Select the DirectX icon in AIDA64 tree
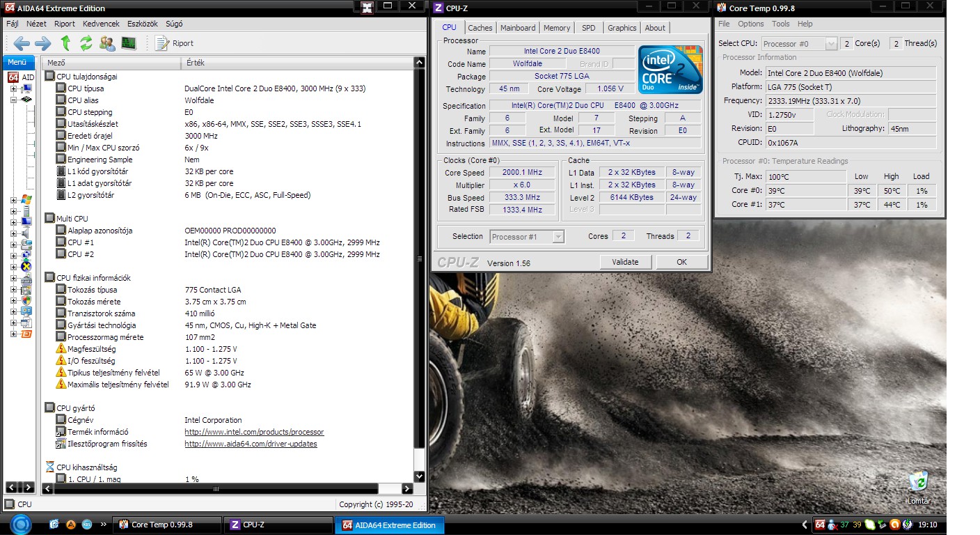The height and width of the screenshot is (535, 980). pyautogui.click(x=26, y=266)
